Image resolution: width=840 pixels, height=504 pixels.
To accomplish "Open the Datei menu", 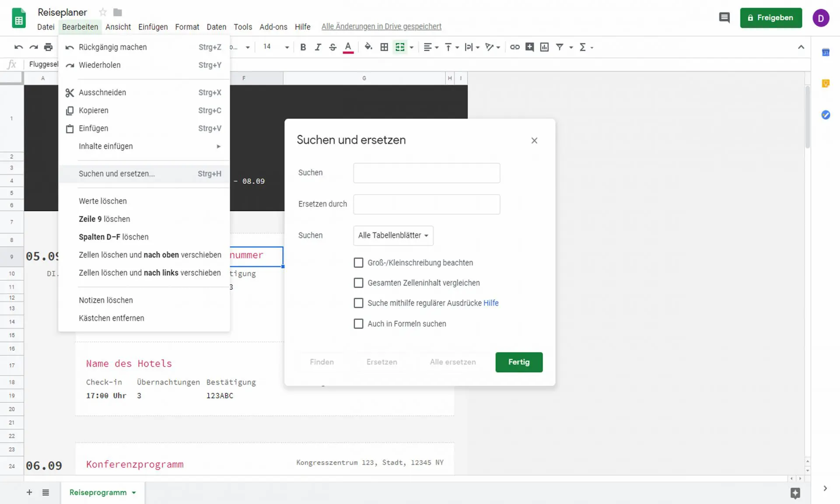I will [x=45, y=27].
